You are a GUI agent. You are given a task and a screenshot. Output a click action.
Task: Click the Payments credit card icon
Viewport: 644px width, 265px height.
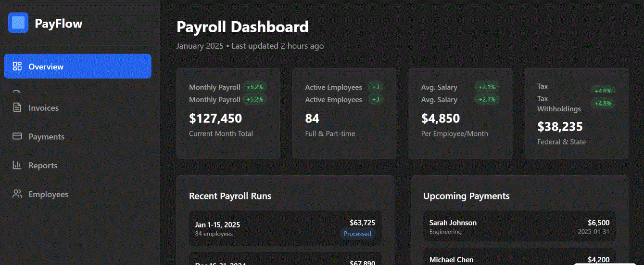click(x=17, y=136)
